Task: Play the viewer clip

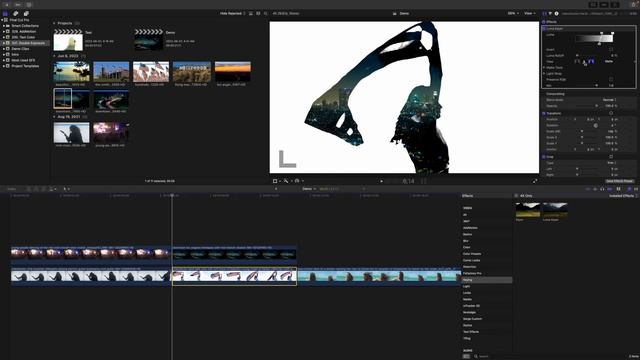Action: click(382, 181)
